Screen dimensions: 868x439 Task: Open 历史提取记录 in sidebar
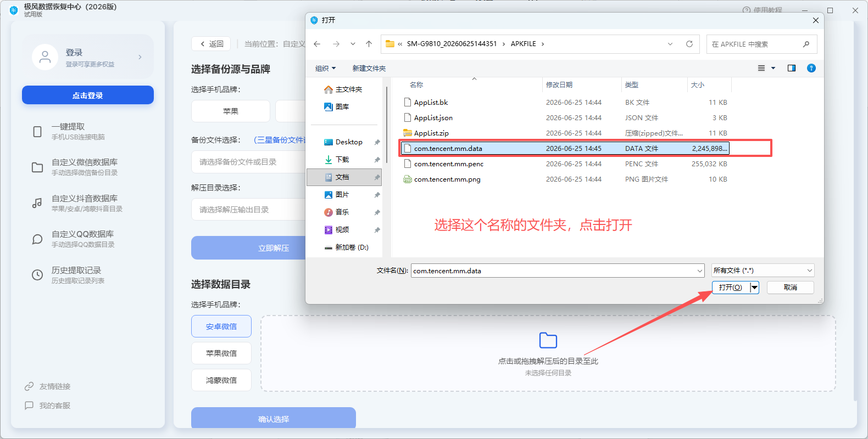pos(88,275)
